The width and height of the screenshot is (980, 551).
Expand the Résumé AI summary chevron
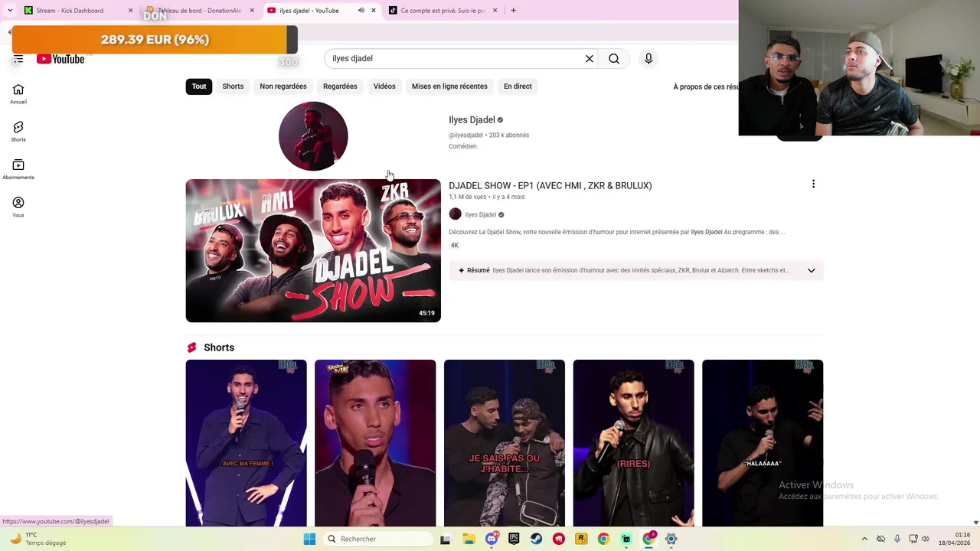pyautogui.click(x=812, y=270)
